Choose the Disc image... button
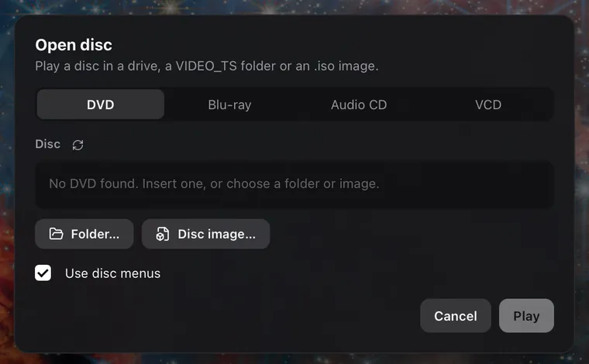Viewport: 589px width, 364px height. (205, 234)
